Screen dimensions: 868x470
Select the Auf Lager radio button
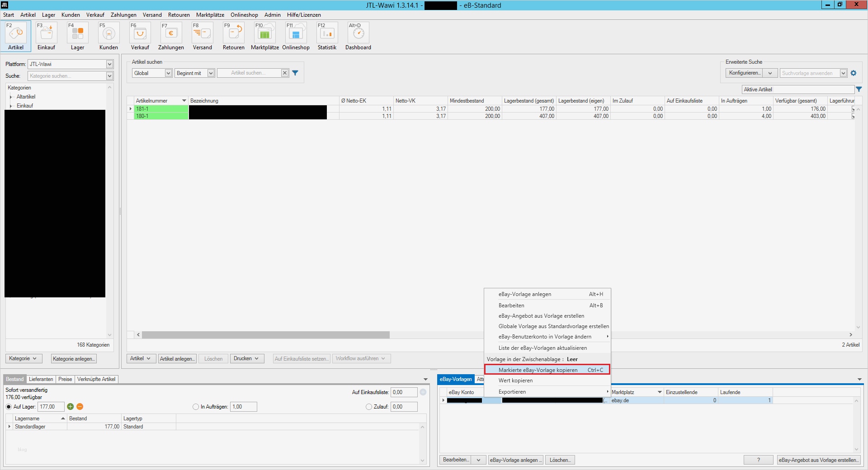coord(9,407)
